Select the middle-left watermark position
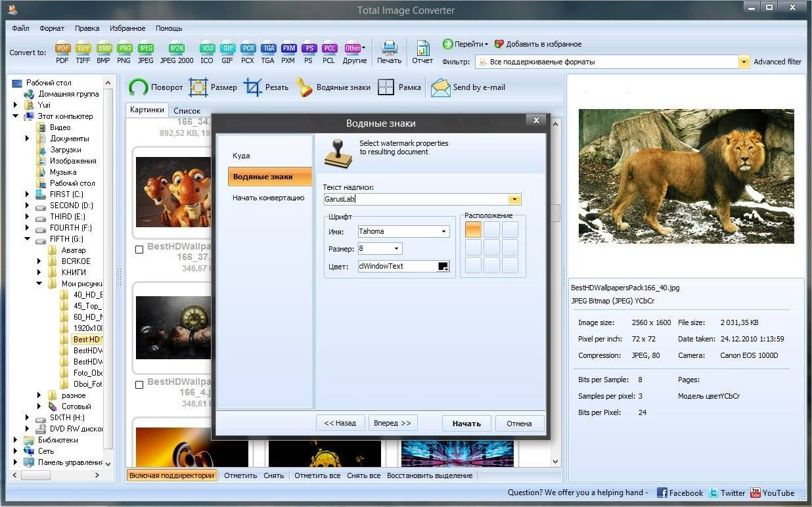Viewport: 812px width, 507px height. click(x=473, y=248)
